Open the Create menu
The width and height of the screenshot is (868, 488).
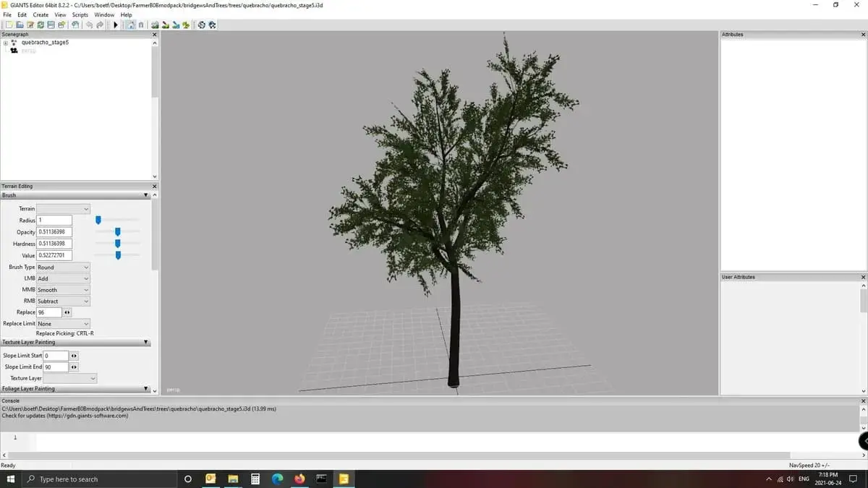(40, 14)
